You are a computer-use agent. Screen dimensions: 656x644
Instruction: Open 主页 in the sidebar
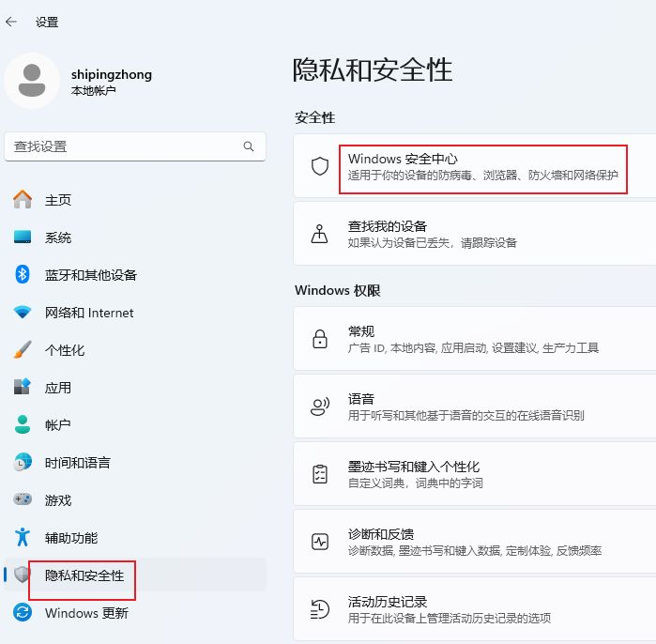coord(58,200)
